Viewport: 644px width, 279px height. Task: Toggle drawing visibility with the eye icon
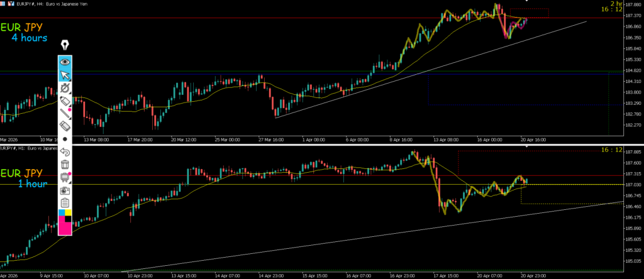[65, 62]
